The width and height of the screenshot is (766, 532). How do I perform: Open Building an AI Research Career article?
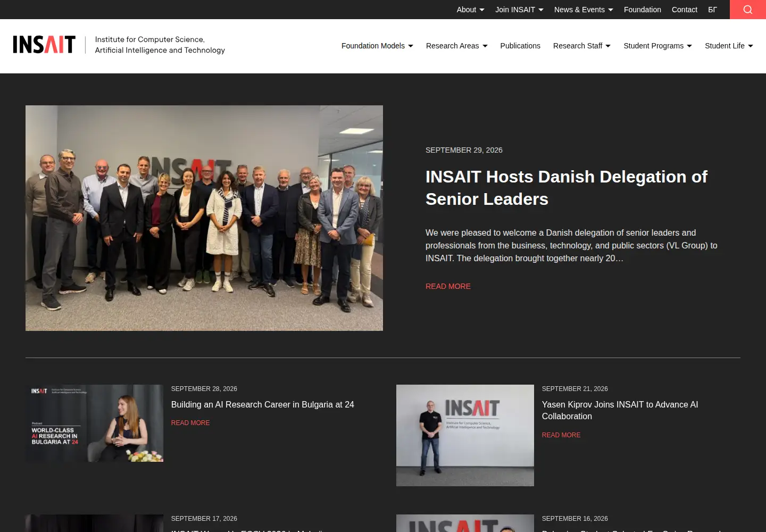click(x=262, y=405)
